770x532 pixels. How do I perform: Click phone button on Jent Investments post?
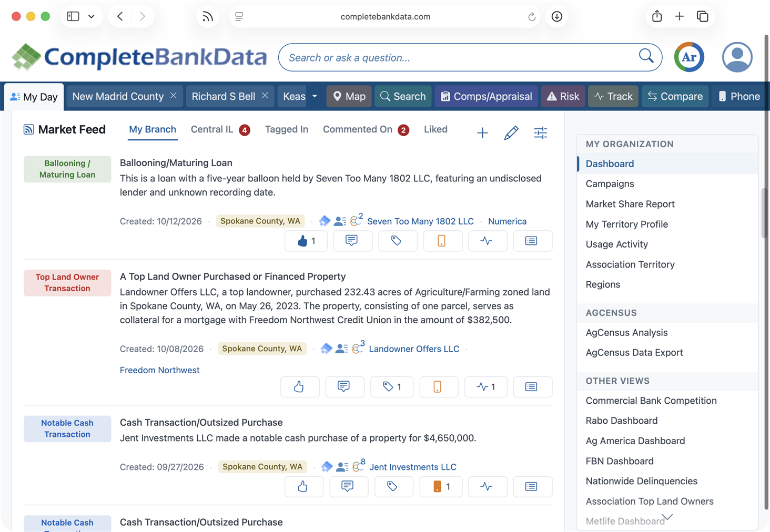[x=441, y=486]
